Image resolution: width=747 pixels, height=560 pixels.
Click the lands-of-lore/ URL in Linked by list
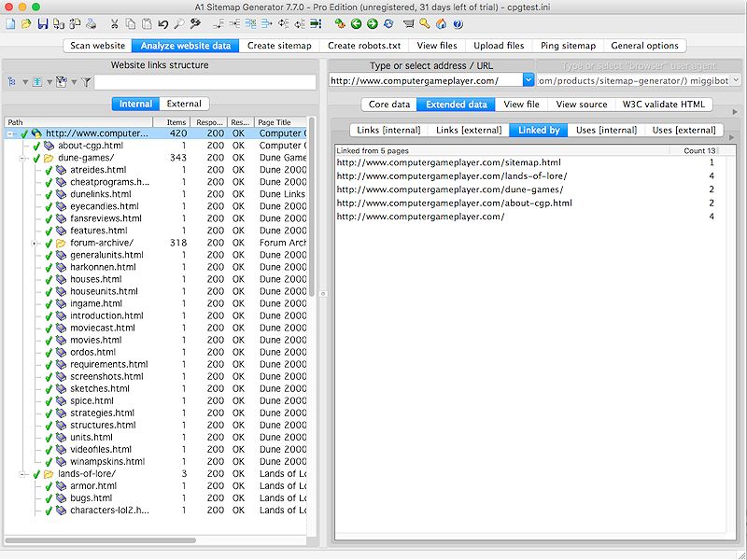coord(452,176)
